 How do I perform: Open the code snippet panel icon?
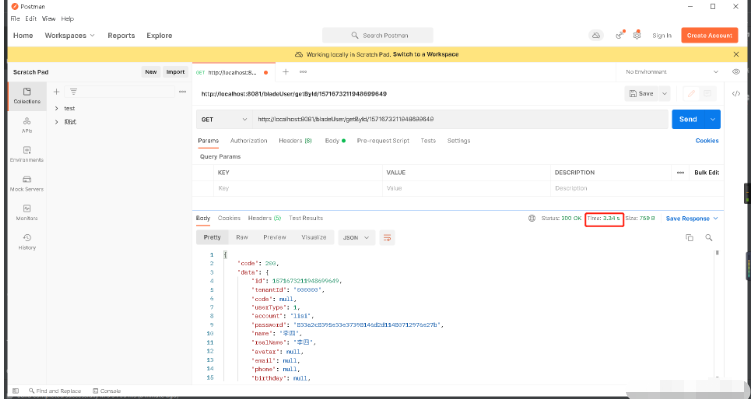point(736,94)
